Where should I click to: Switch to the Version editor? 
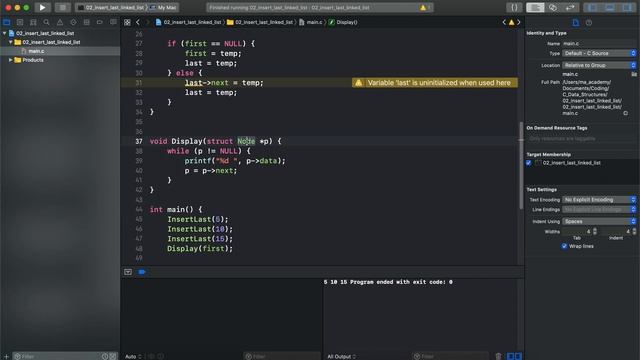pyautogui.click(x=570, y=7)
